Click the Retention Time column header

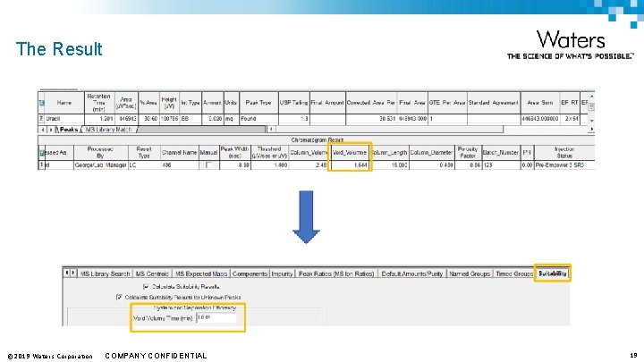pos(99,103)
